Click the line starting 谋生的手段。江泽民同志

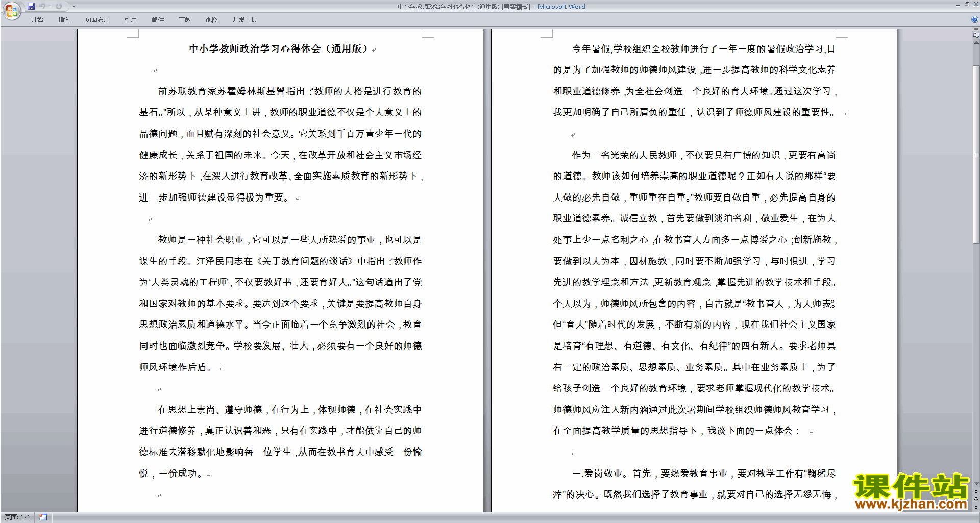coord(281,261)
